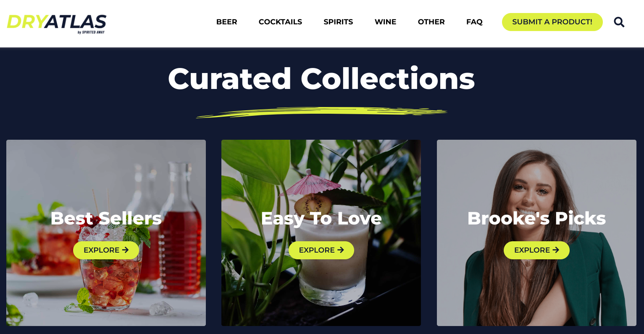
Task: Visit the FAQ page link
Action: click(474, 22)
